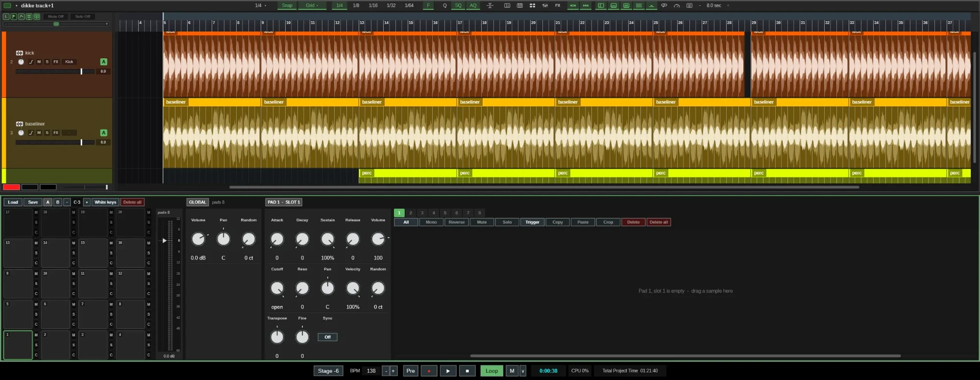This screenshot has height=380, width=980.
Task: Switch to the GLOBAL tab
Action: pyautogui.click(x=197, y=203)
